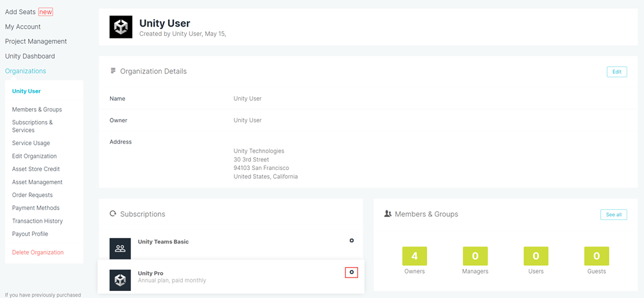Screen dimensions: 644x298
Task: Click the 'Unity Technologies' address line
Action: (259, 151)
